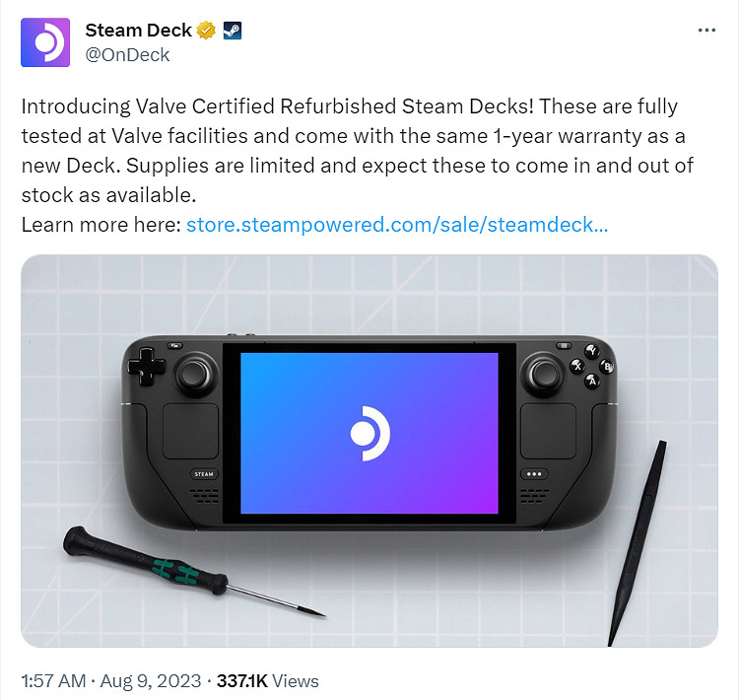
Task: Click the 337.1K Views count
Action: point(268,681)
